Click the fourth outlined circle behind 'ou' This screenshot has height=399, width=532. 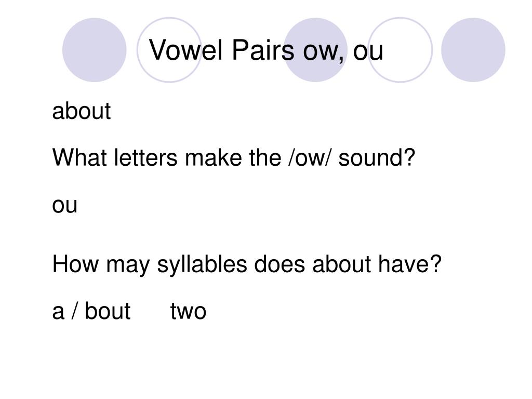click(401, 50)
